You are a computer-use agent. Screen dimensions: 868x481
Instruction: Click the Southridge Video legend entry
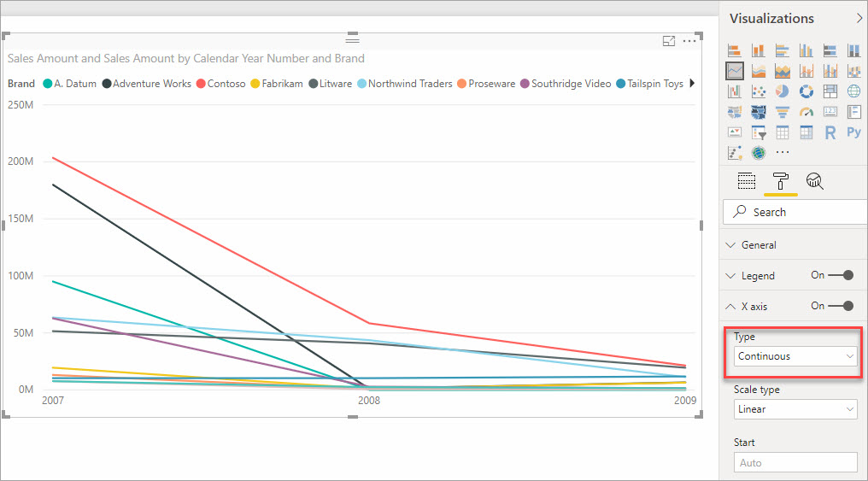click(566, 84)
